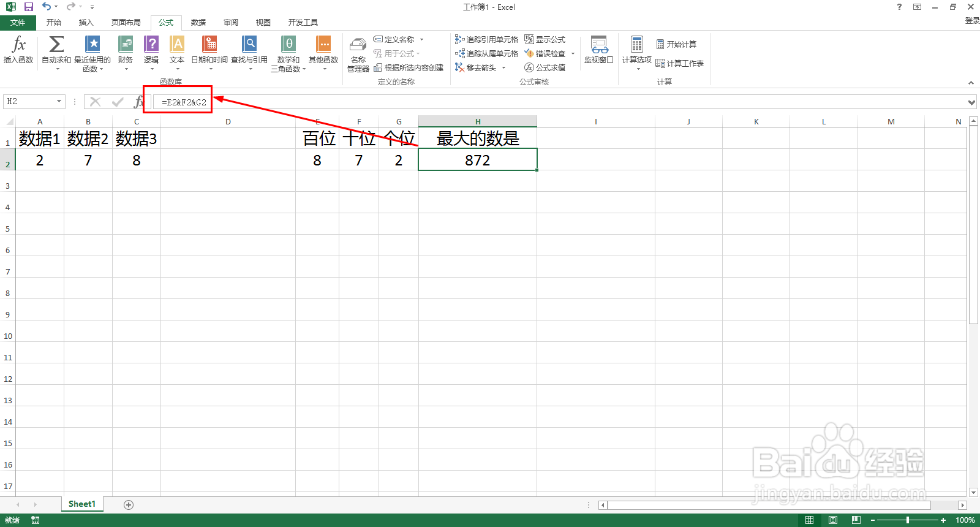
Task: Switch to the Developer tab
Action: tap(303, 23)
